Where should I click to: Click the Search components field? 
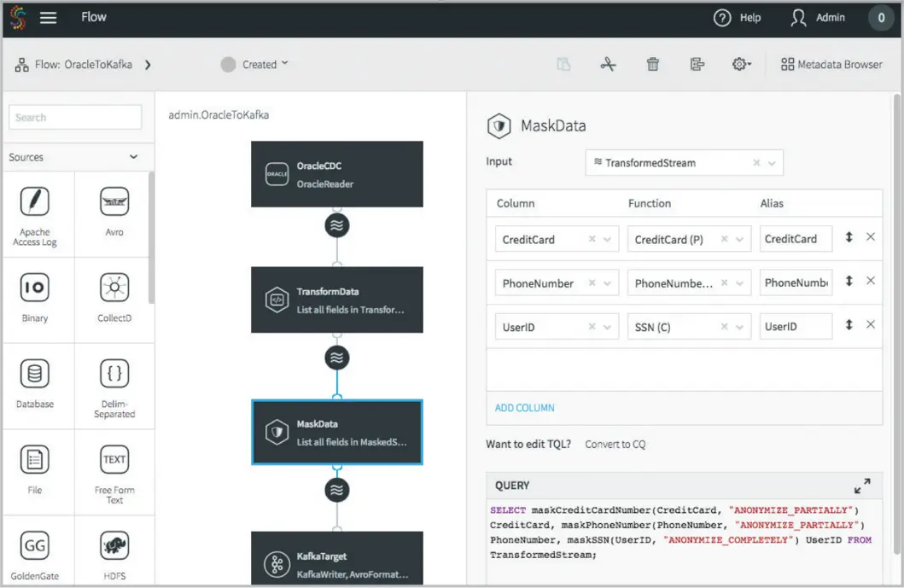[75, 118]
